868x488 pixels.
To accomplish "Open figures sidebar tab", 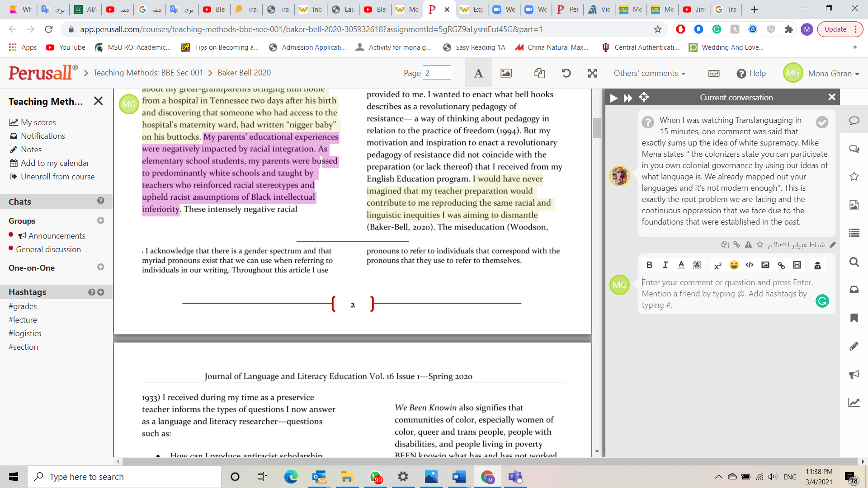I will (x=854, y=205).
